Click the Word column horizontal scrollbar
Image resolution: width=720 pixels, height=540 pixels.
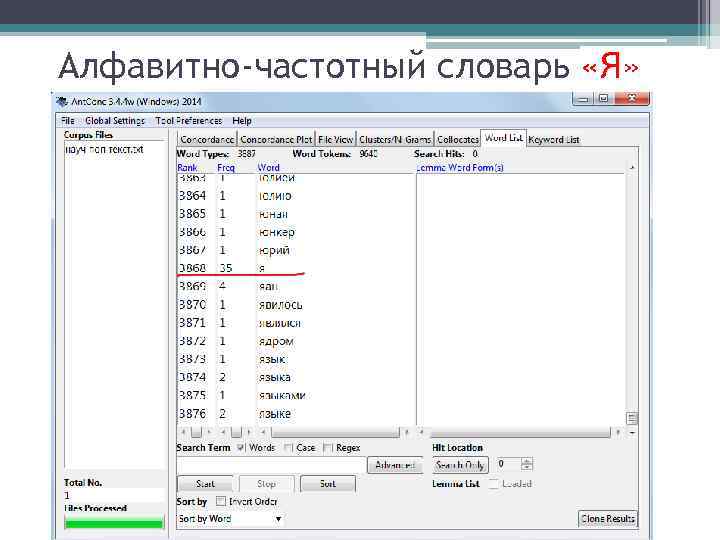coord(335,432)
